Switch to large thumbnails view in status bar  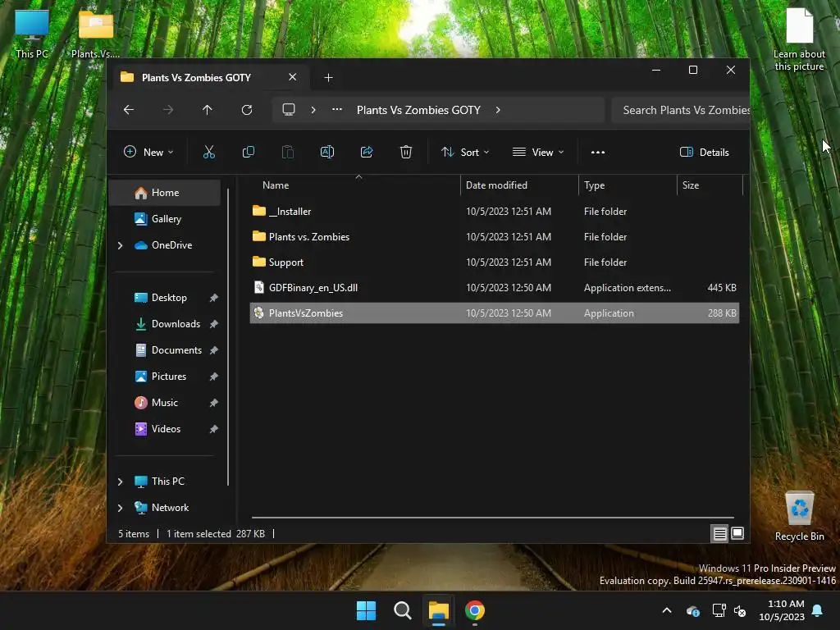coord(737,533)
